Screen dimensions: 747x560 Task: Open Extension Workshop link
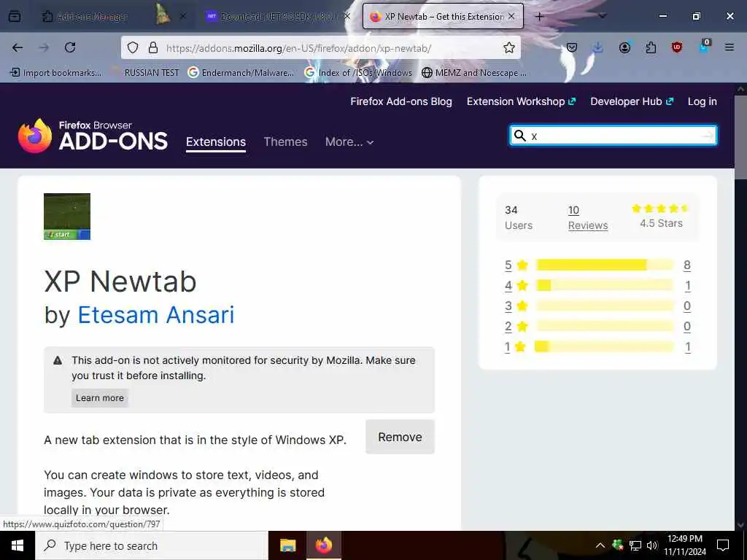tap(521, 101)
